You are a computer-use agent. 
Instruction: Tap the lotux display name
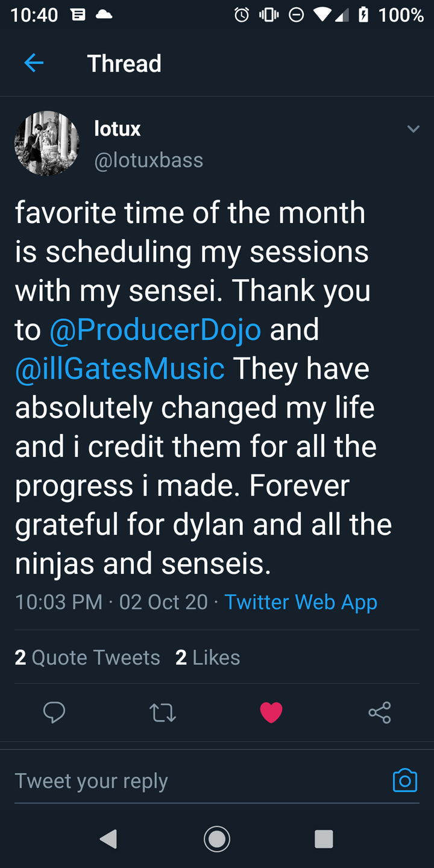(x=118, y=128)
